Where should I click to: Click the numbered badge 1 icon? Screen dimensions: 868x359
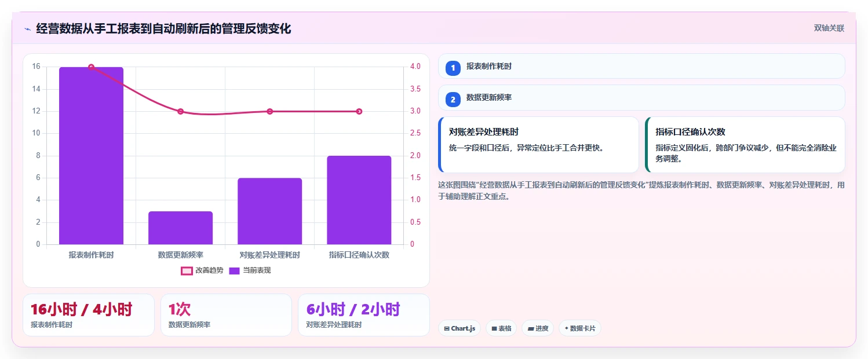coord(453,68)
